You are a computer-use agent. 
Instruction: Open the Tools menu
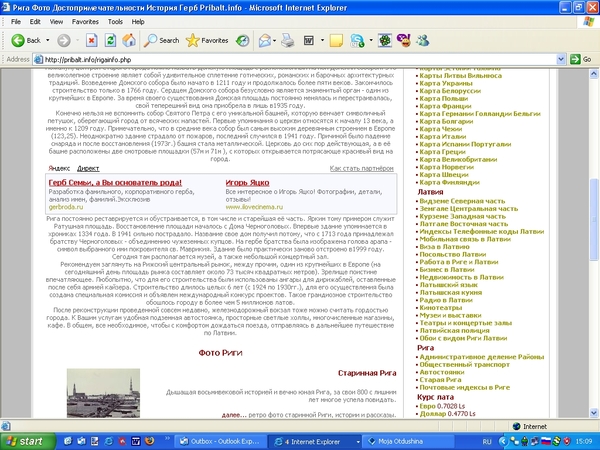tap(115, 22)
